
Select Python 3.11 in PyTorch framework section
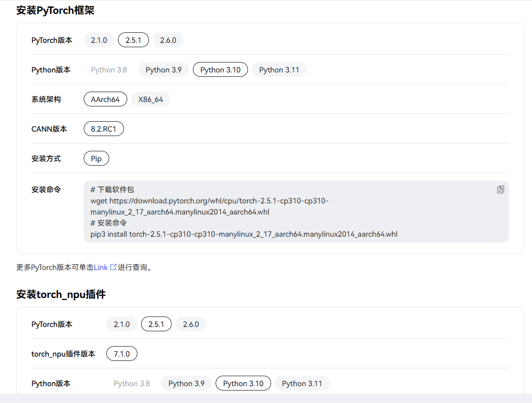click(x=279, y=70)
